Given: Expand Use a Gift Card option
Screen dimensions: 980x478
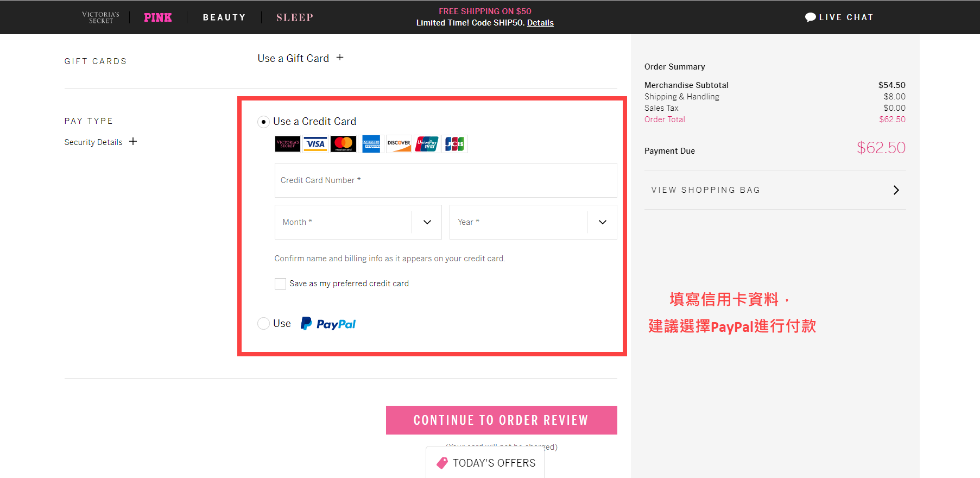Looking at the screenshot, I should point(340,58).
